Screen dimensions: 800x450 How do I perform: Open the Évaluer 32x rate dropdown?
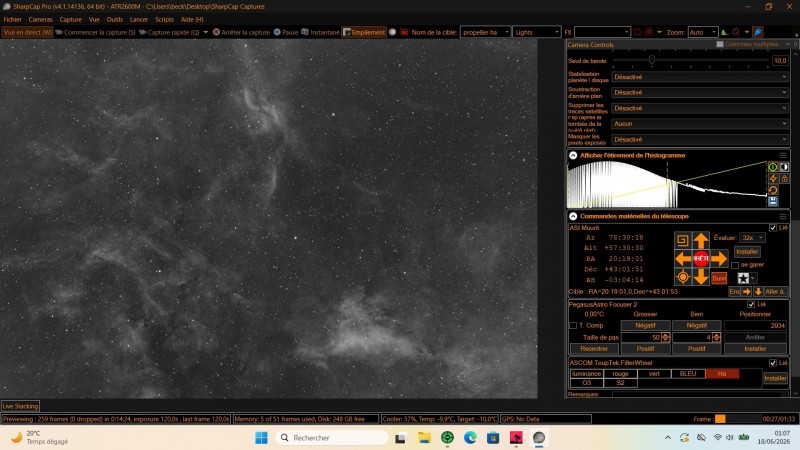(x=752, y=238)
